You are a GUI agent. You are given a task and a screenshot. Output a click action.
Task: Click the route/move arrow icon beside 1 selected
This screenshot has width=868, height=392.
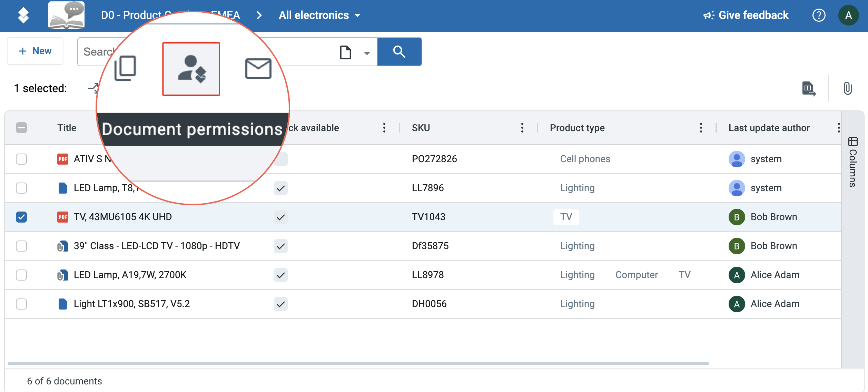tap(92, 89)
